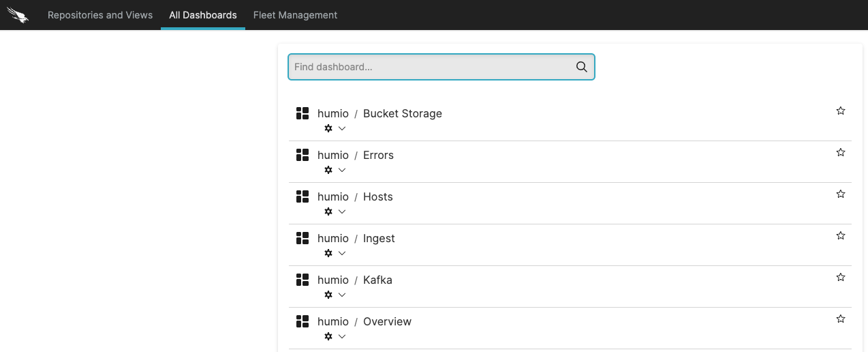
Task: Expand the chevron under Errors
Action: pos(342,170)
